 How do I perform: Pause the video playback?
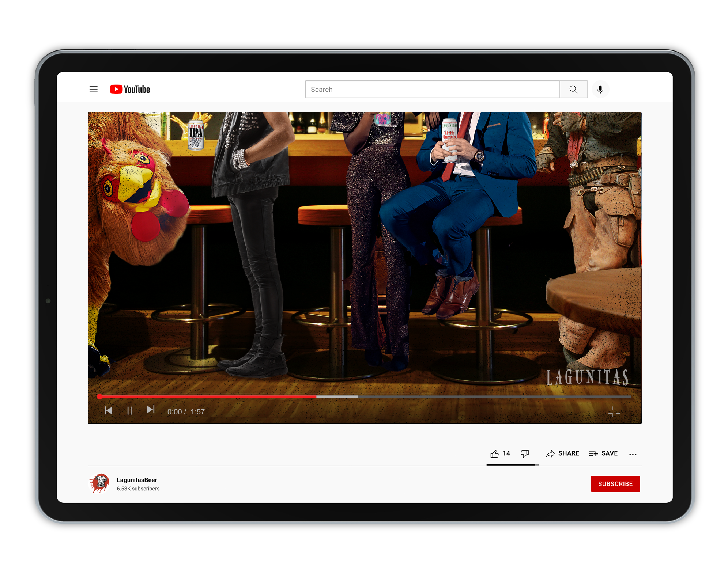tap(129, 411)
